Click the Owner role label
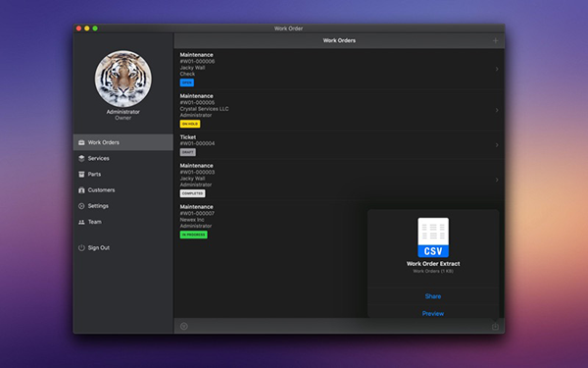Viewport: 588px width, 368px height. pyautogui.click(x=123, y=118)
